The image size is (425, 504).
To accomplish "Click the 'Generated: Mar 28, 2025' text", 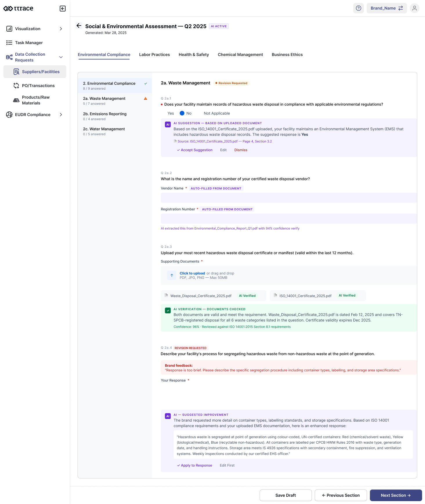I will [x=106, y=33].
